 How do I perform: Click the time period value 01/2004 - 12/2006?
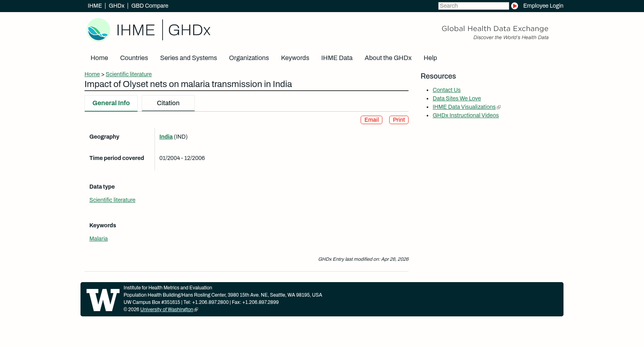click(x=182, y=158)
